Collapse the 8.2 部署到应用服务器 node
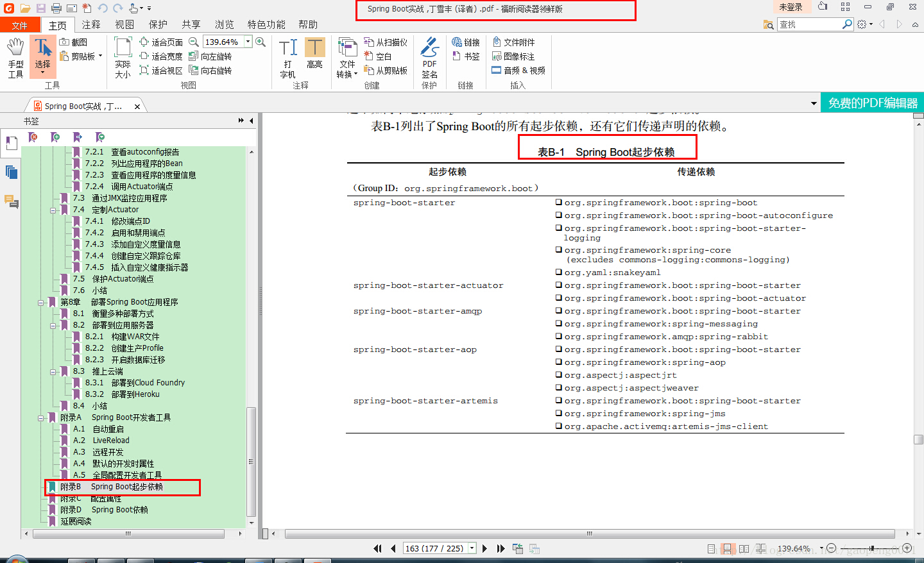This screenshot has width=924, height=563. 53,325
